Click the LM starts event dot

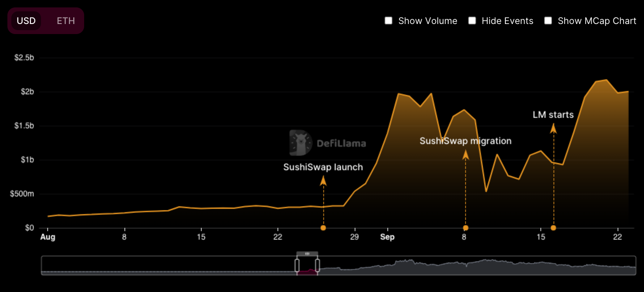pos(553,228)
